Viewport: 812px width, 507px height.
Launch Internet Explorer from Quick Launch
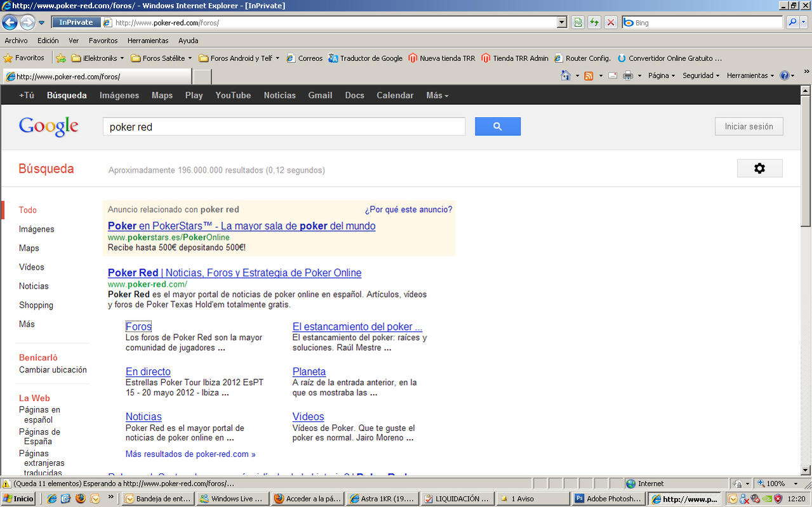tap(52, 499)
